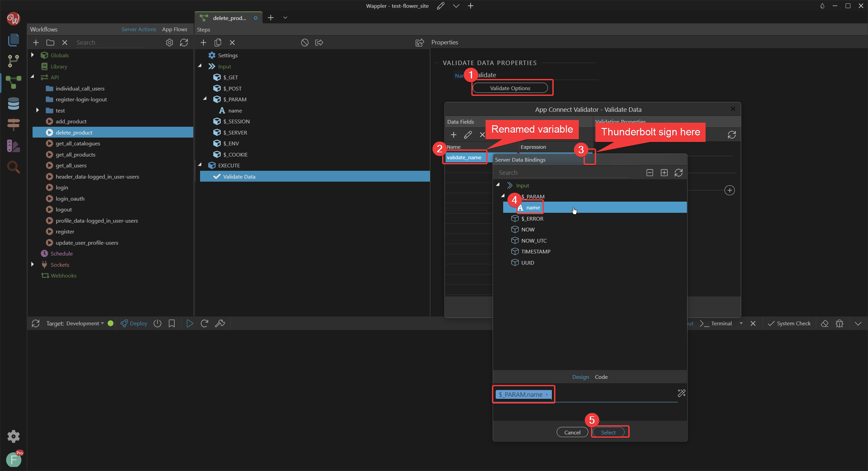This screenshot has width=868, height=471.
Task: Switch to Code expression tab
Action: tap(601, 377)
